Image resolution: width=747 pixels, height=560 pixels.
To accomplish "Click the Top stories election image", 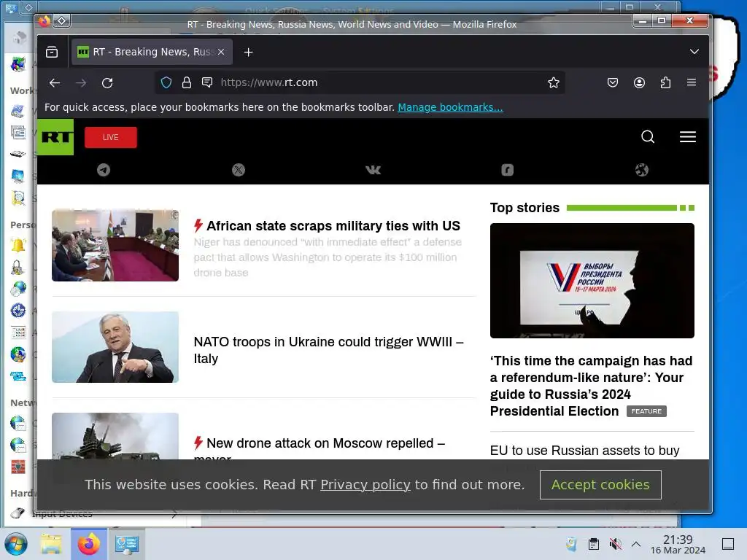I will pos(592,281).
